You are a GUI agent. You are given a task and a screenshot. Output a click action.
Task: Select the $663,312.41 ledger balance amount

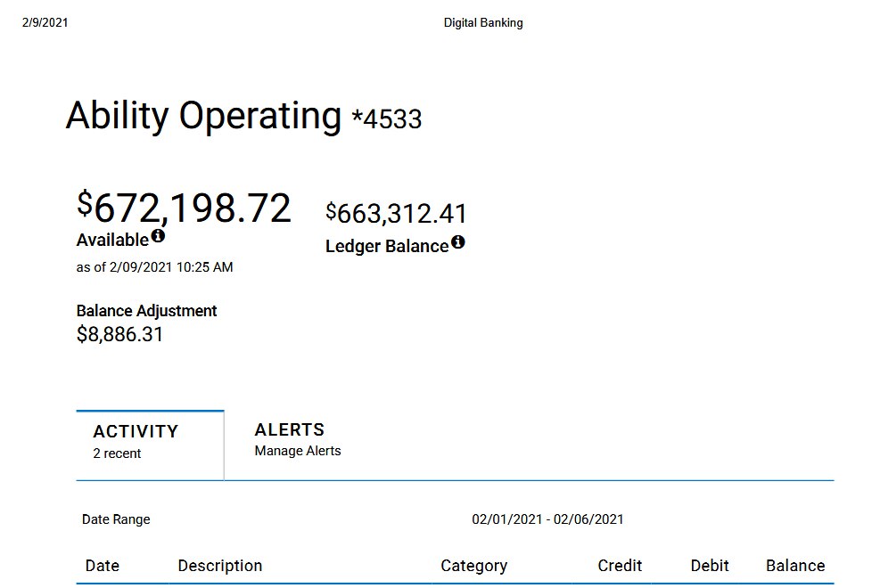pos(396,214)
